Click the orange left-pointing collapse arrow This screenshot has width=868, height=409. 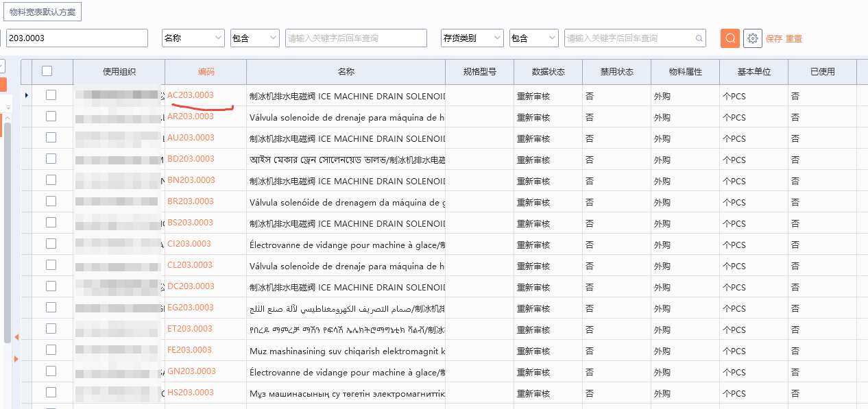pos(16,336)
